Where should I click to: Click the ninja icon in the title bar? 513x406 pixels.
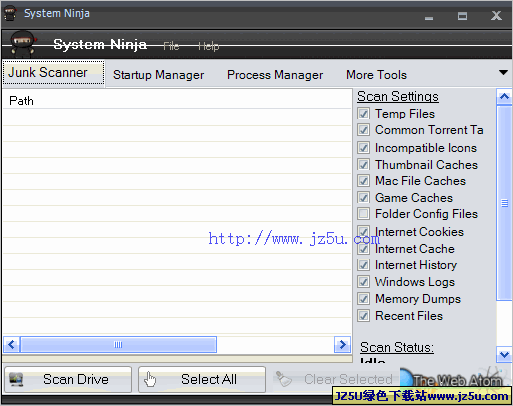(x=10, y=13)
